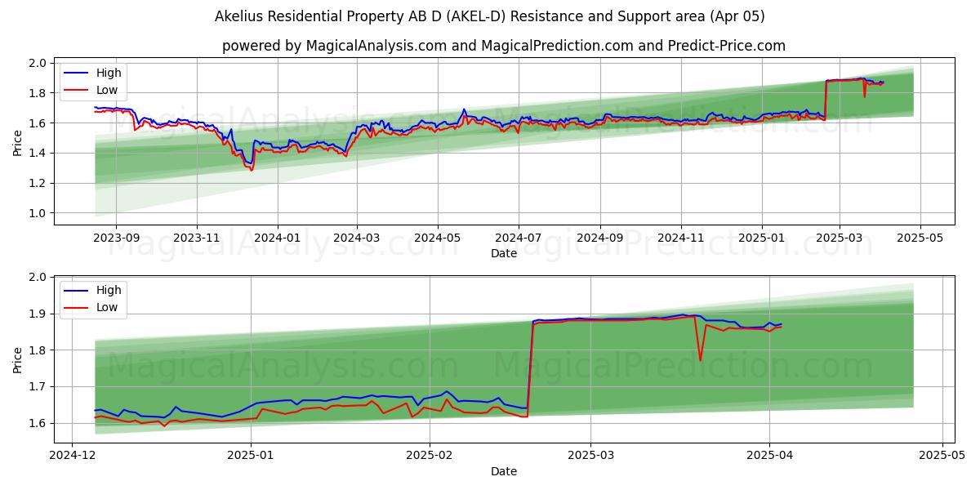Select the 1.9 price tick on lower chart

pos(38,314)
